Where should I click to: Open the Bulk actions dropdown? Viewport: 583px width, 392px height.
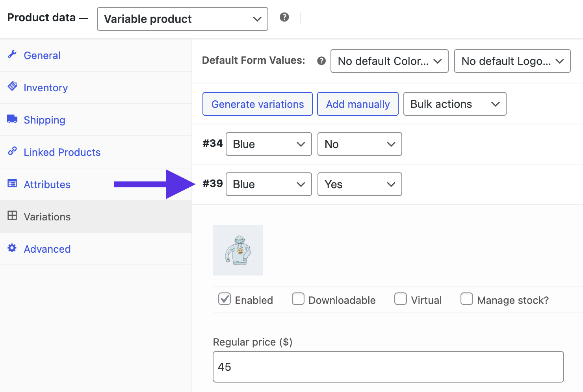[455, 104]
